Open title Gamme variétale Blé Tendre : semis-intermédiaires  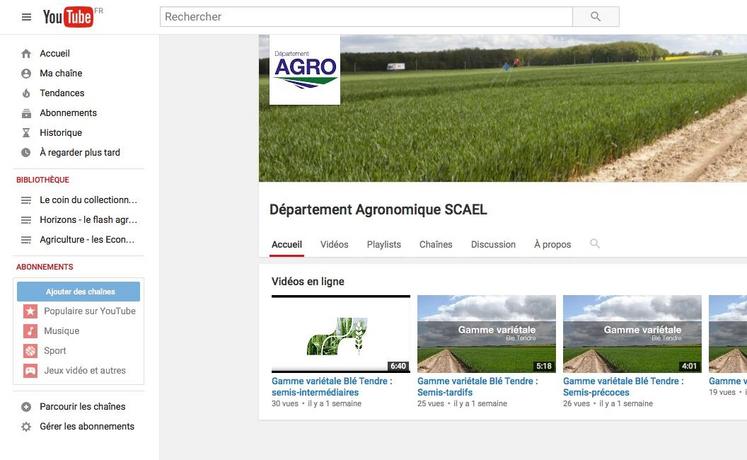332,387
